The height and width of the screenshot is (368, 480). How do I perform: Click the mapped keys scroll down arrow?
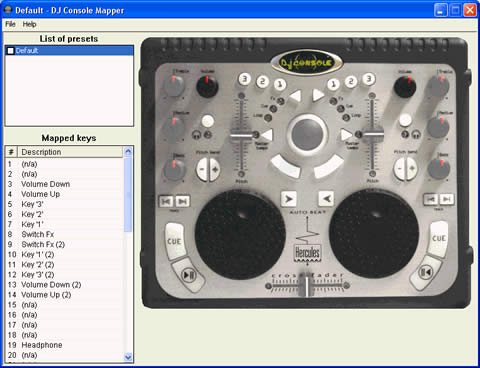(x=128, y=357)
